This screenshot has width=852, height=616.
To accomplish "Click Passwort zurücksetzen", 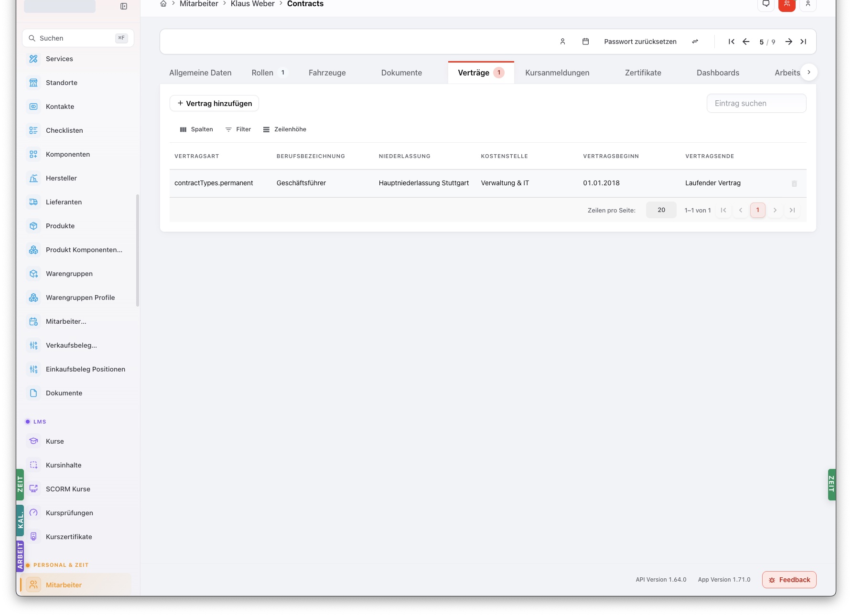I will (640, 42).
